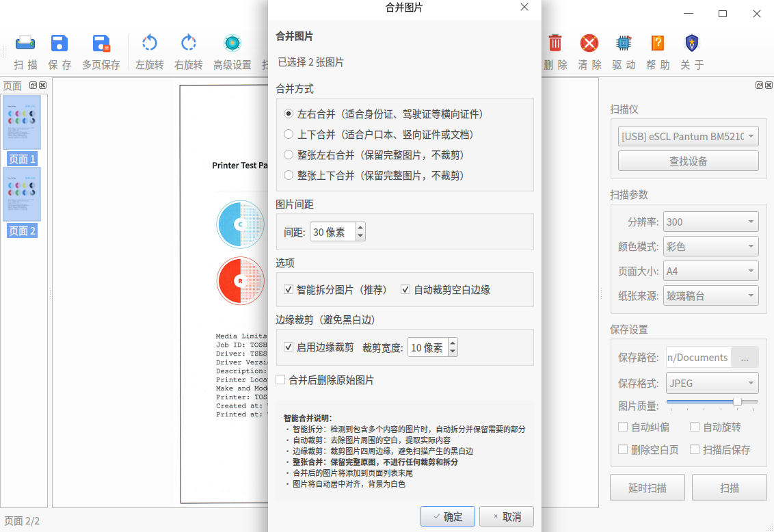
Task: Increase 间距 spacing with up arrow
Action: [x=360, y=228]
